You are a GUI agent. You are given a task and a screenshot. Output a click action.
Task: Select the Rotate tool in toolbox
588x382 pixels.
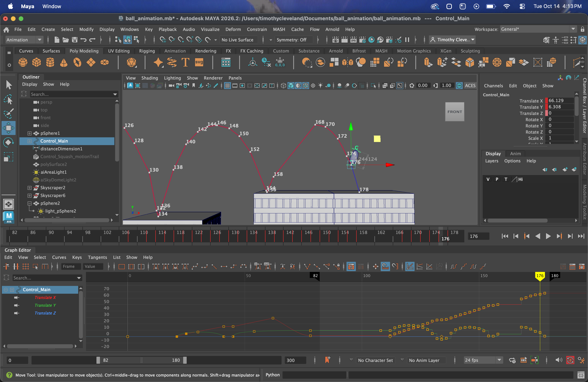click(x=8, y=142)
